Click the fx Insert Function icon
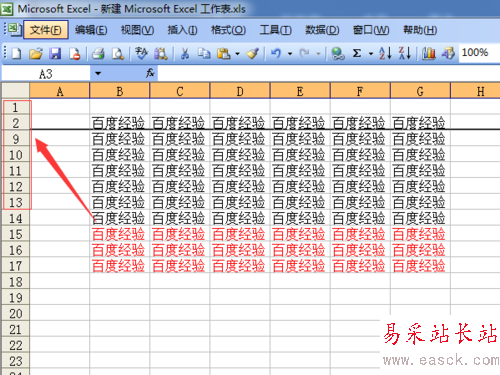 150,73
